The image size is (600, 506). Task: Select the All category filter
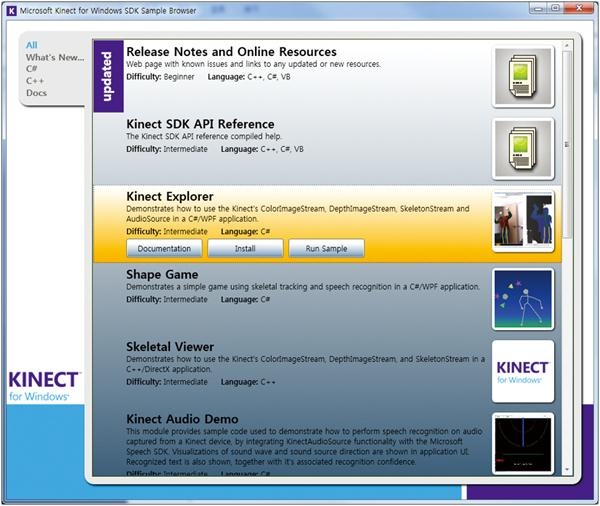(x=32, y=45)
